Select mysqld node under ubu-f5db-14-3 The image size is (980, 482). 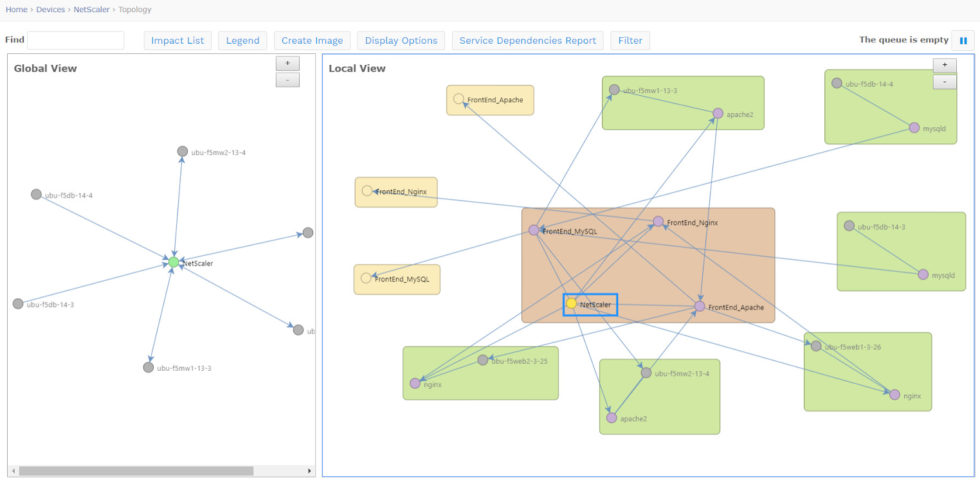click(x=923, y=274)
